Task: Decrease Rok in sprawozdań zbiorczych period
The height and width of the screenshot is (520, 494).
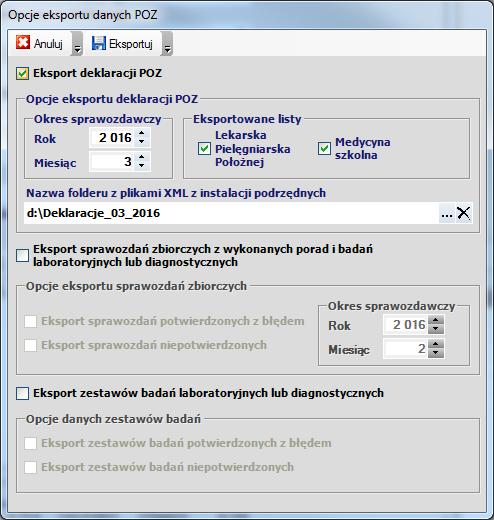Action: [x=436, y=329]
